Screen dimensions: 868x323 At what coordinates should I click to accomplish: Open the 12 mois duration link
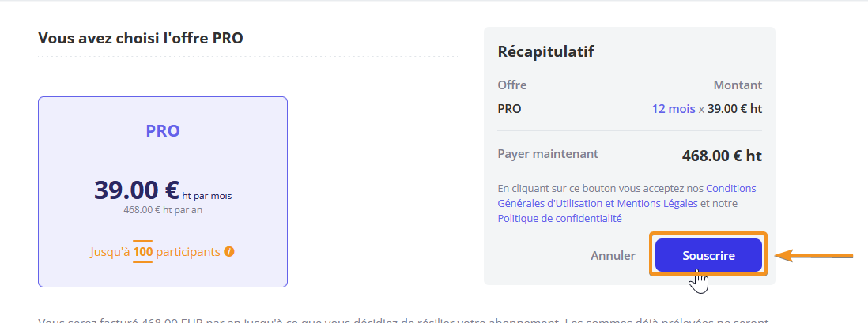(x=673, y=109)
